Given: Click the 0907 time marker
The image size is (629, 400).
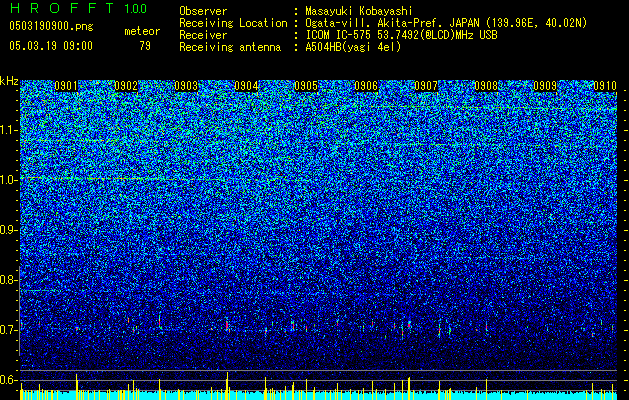Looking at the screenshot, I should click(x=426, y=86).
